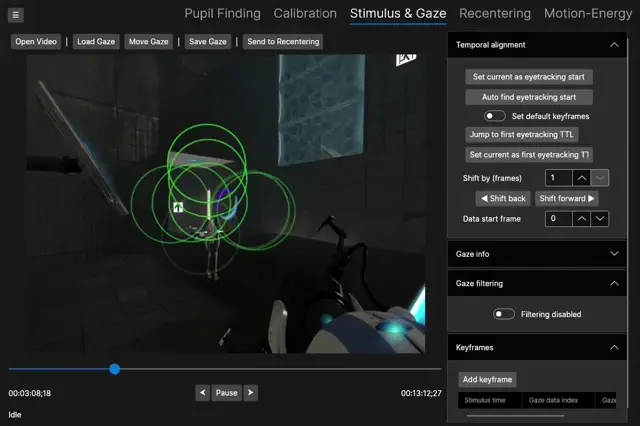Open the Recentering tab
Viewport: 640px width, 426px height.
[x=495, y=13]
